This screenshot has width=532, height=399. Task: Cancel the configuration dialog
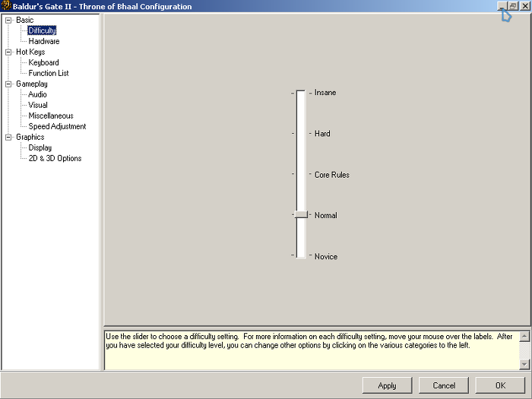[444, 385]
